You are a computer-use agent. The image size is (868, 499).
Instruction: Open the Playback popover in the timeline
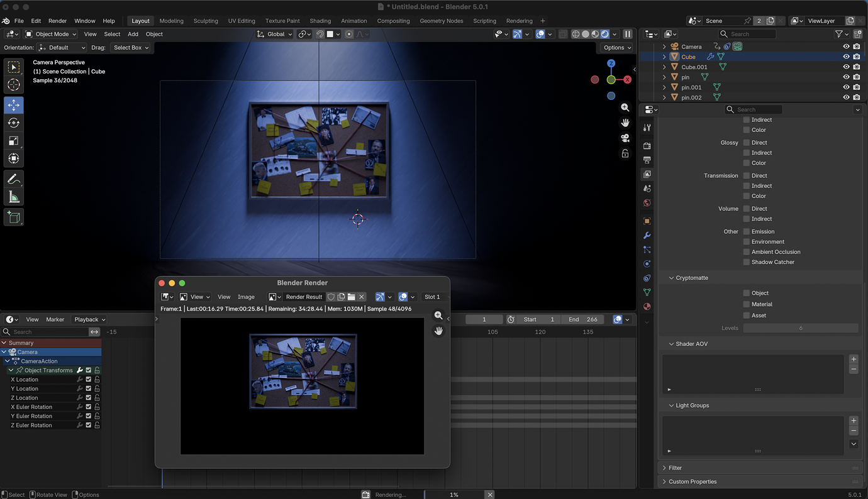click(x=89, y=319)
